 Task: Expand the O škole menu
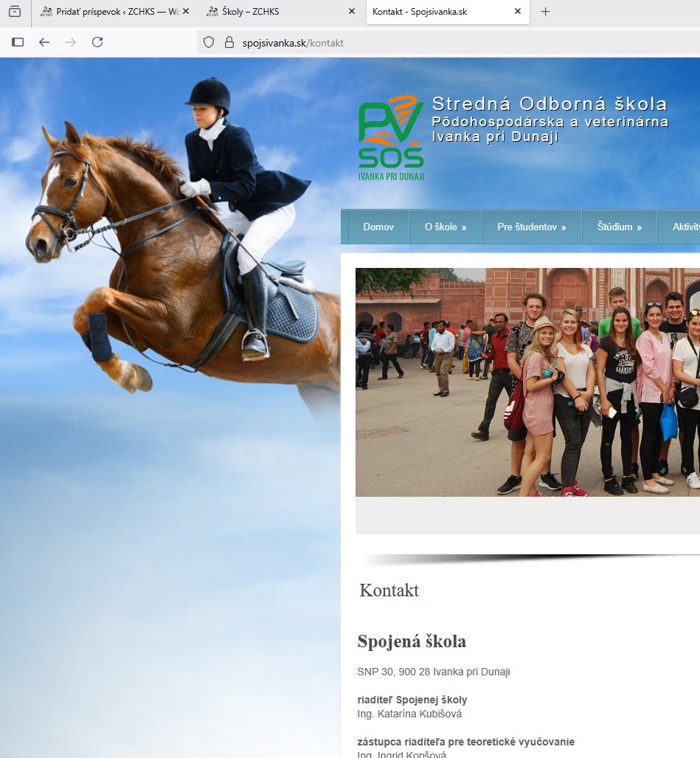tap(446, 227)
